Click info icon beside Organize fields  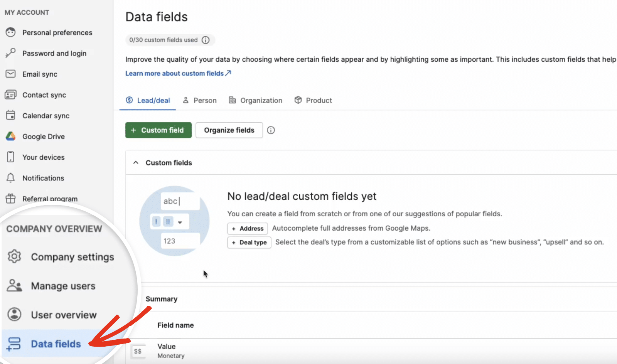[x=271, y=130]
